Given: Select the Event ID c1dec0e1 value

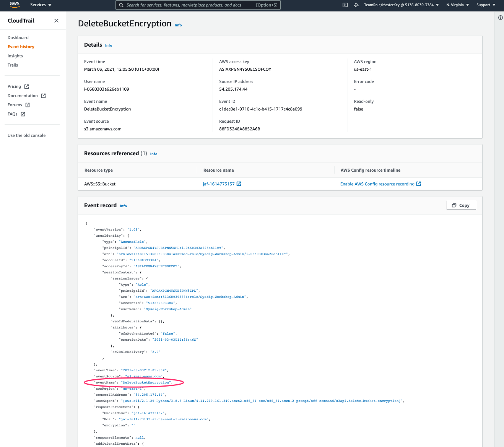Looking at the screenshot, I should pyautogui.click(x=261, y=109).
